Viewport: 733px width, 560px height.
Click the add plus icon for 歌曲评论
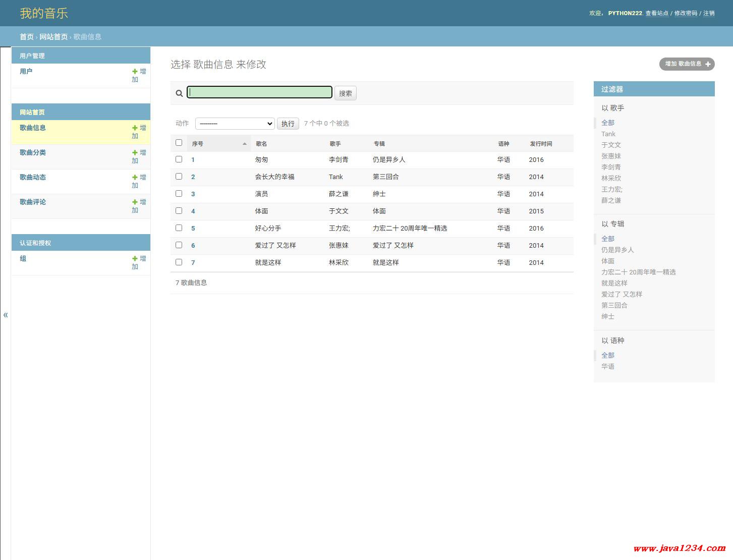135,202
